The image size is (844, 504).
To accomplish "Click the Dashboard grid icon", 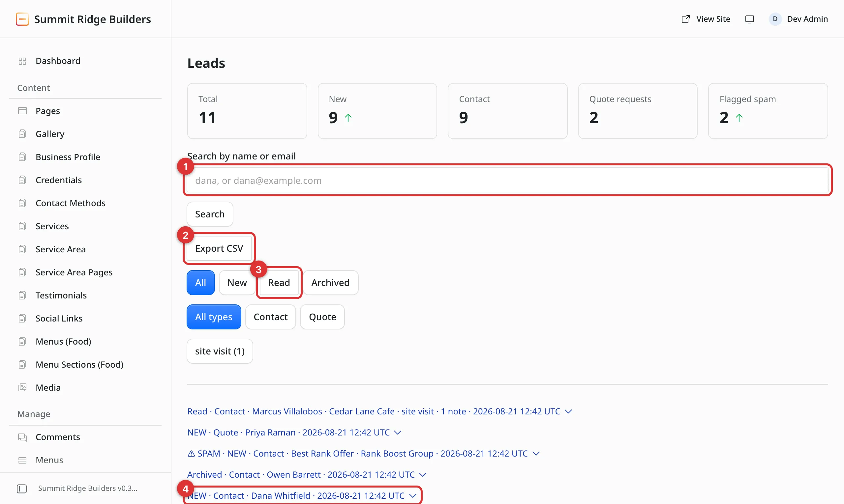I will (x=22, y=61).
